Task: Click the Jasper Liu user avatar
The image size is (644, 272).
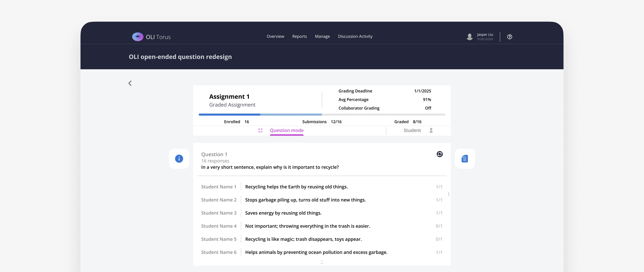Action: pyautogui.click(x=470, y=37)
